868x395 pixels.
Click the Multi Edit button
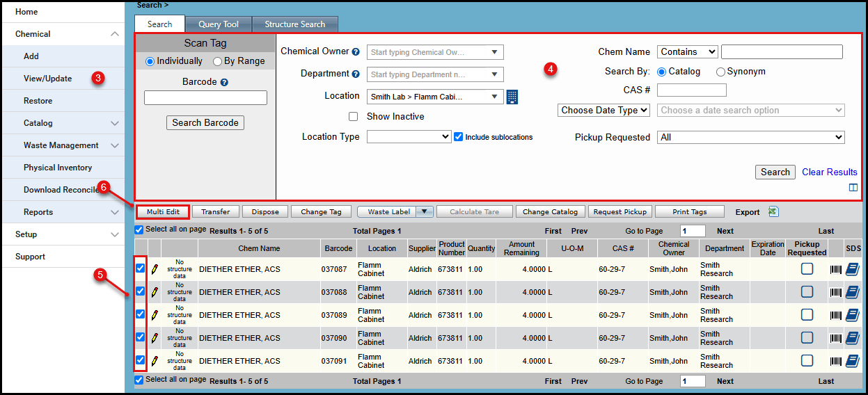coord(163,212)
